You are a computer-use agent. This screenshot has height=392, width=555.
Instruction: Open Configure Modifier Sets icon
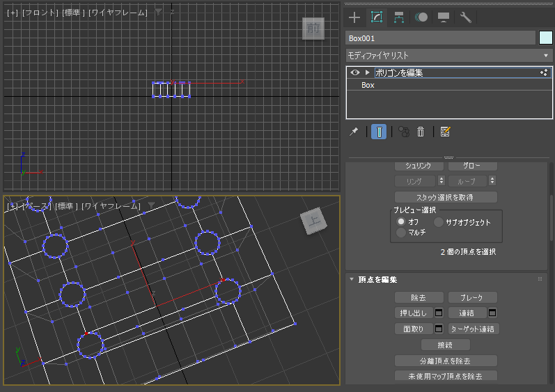click(445, 132)
